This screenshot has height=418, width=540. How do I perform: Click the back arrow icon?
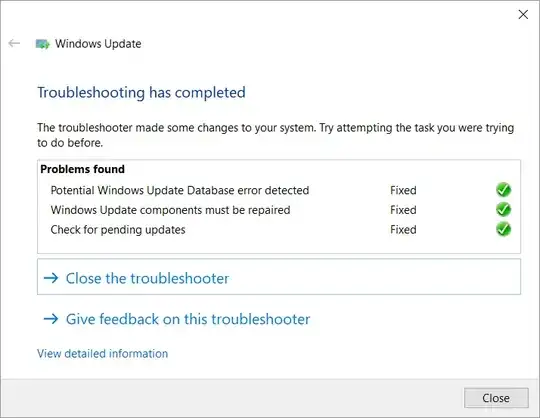click(x=14, y=43)
